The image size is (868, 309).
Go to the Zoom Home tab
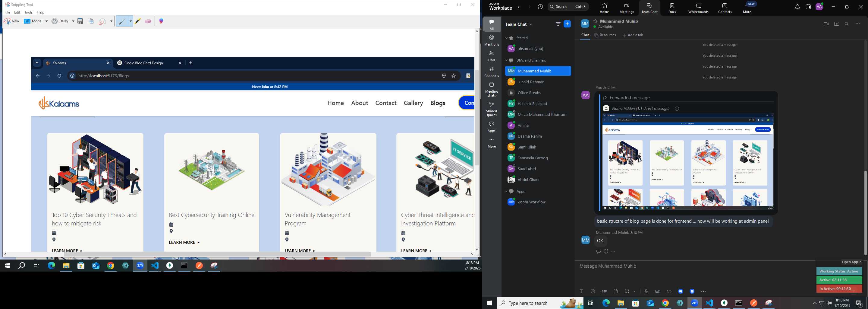click(604, 8)
